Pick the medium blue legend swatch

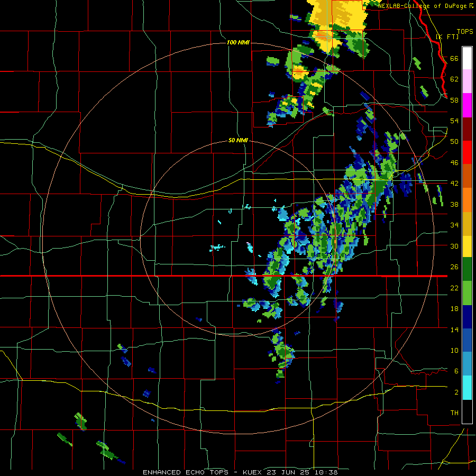point(467,340)
